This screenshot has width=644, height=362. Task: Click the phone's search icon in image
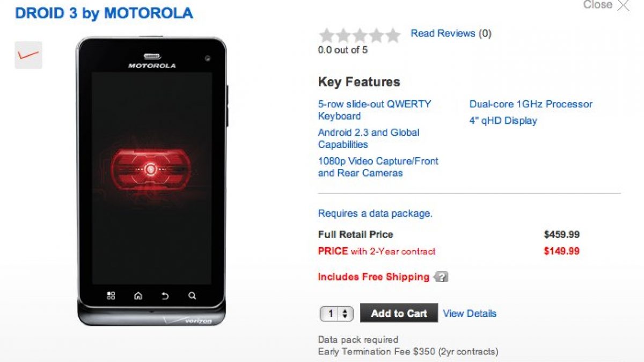192,295
